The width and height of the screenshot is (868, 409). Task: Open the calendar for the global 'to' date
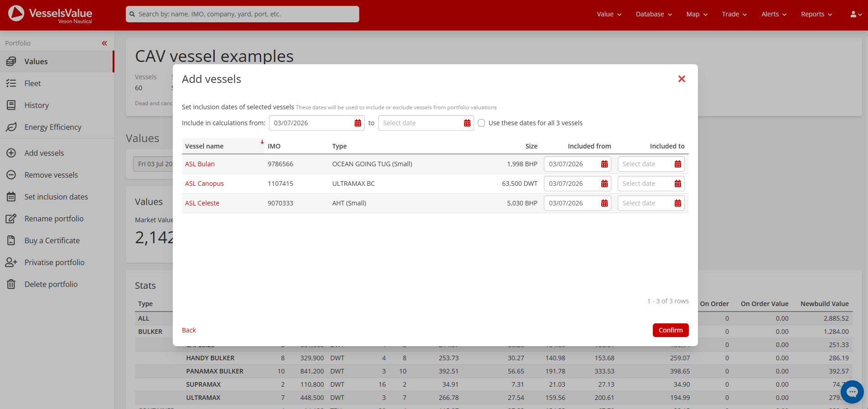tap(467, 123)
